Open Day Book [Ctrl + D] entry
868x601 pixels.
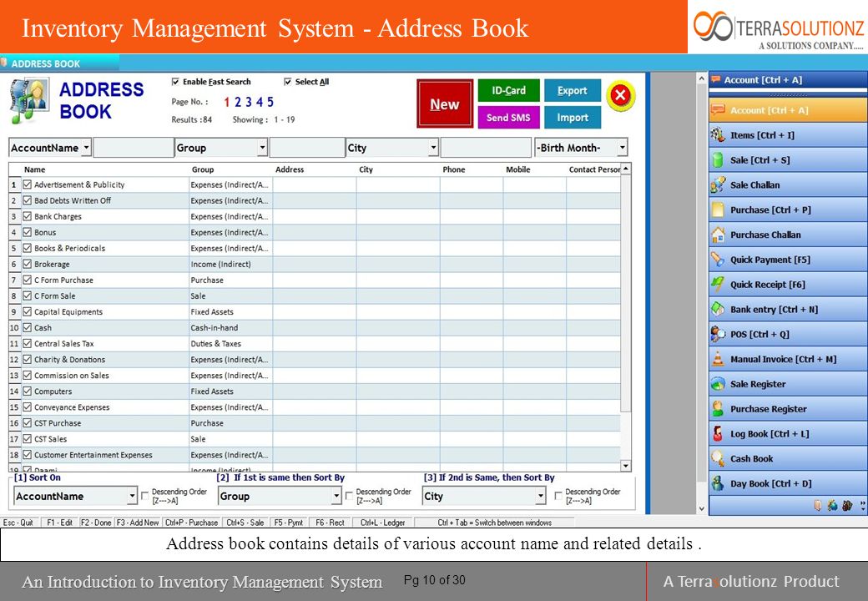click(788, 483)
